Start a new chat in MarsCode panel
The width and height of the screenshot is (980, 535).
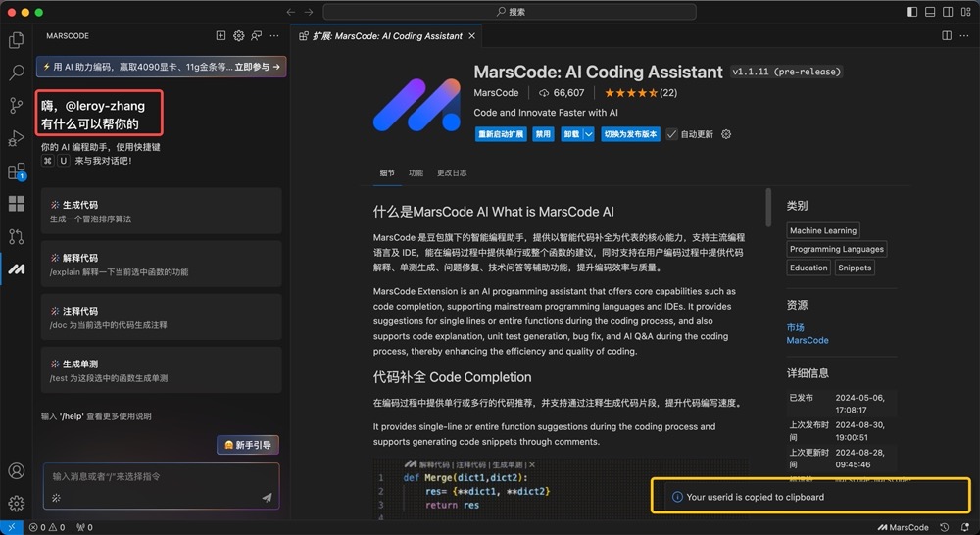pyautogui.click(x=220, y=36)
